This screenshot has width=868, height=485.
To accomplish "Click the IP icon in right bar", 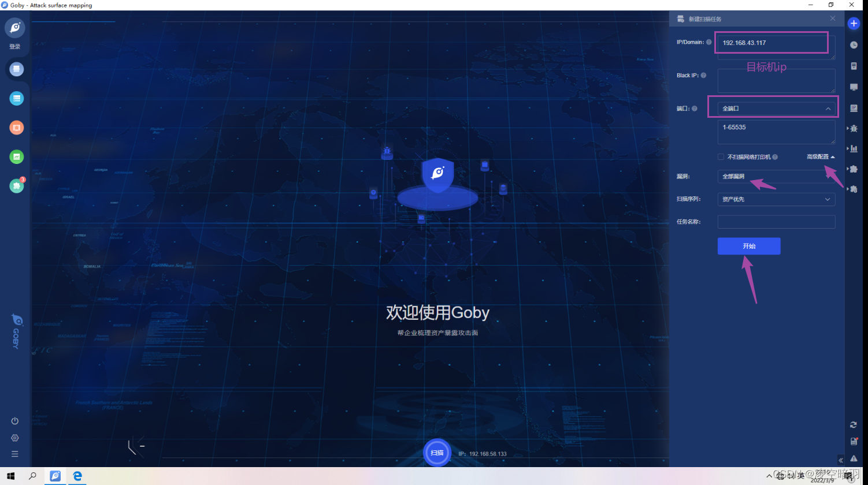I will 854,108.
